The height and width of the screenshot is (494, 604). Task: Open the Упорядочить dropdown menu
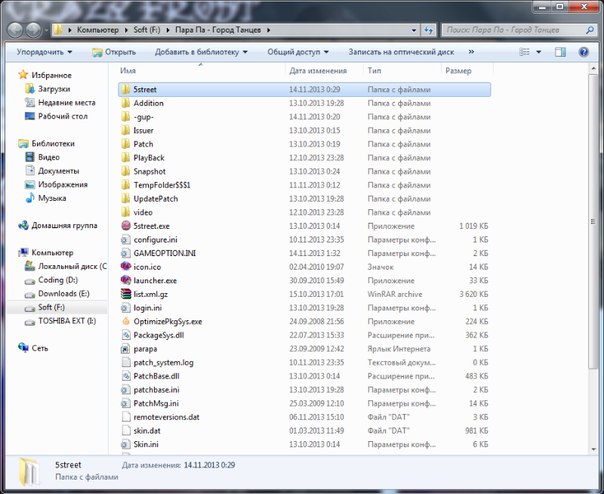44,52
